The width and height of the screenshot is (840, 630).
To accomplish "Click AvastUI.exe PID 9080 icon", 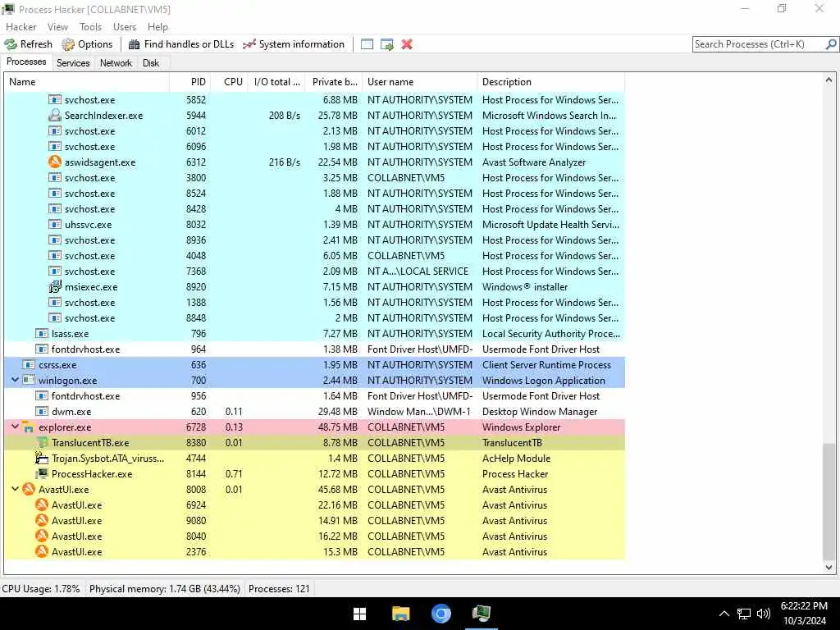I will (42, 520).
